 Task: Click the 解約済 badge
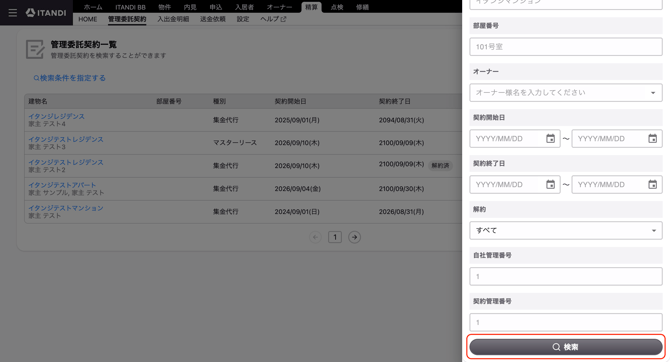(x=440, y=165)
